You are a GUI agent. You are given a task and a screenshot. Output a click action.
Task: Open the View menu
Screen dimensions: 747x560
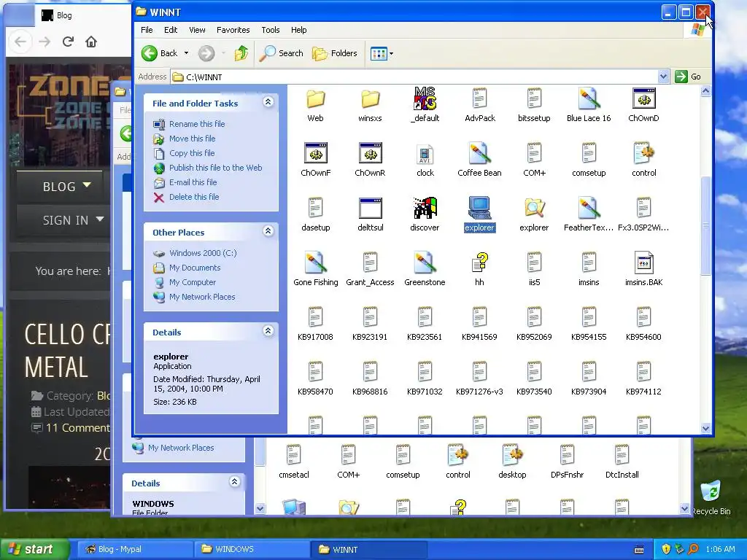click(197, 29)
